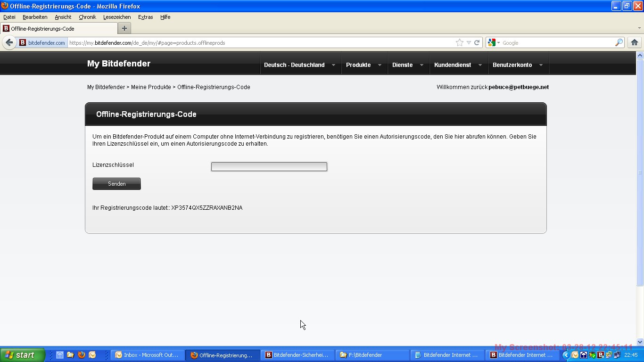The image size is (644, 362).
Task: Open a new tab with the plus button
Action: click(x=124, y=28)
